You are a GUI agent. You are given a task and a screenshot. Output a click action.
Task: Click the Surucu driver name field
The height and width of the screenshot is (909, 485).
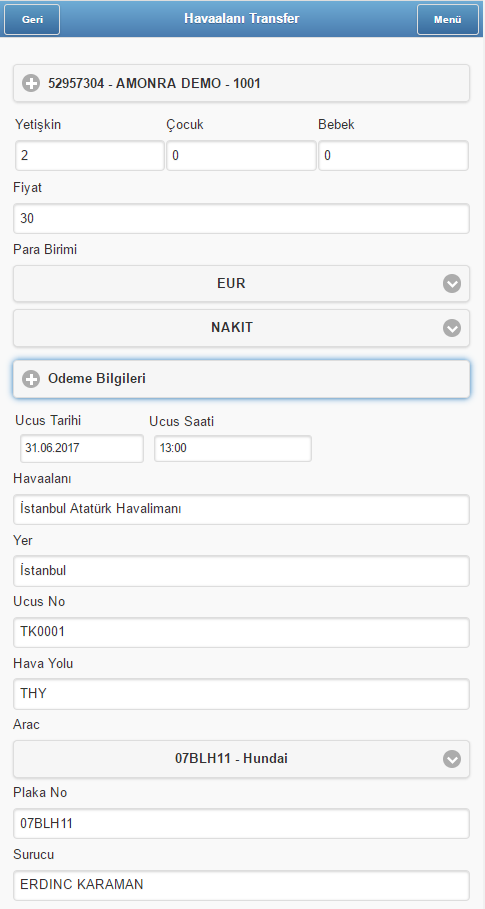241,885
